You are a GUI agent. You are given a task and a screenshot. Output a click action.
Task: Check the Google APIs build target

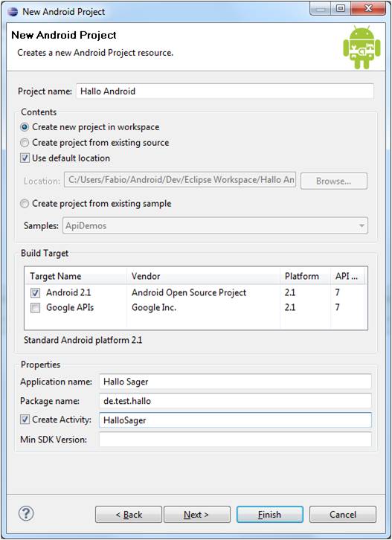pyautogui.click(x=35, y=307)
